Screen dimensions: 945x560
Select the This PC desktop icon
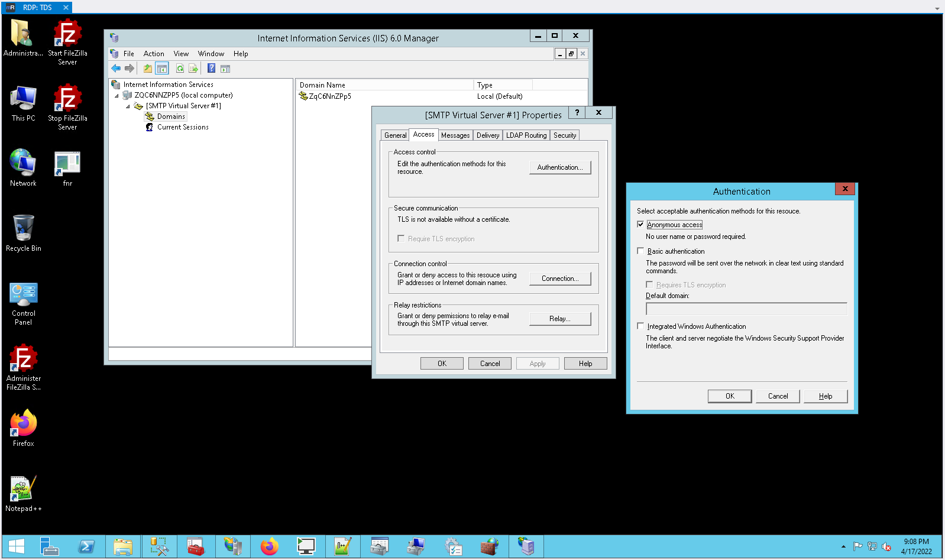[x=24, y=103]
